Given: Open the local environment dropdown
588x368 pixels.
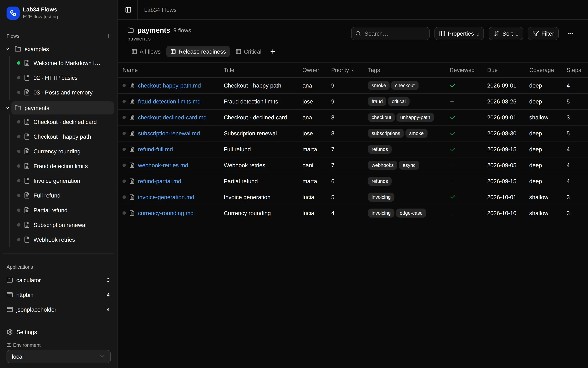Looking at the screenshot, I should tap(59, 357).
